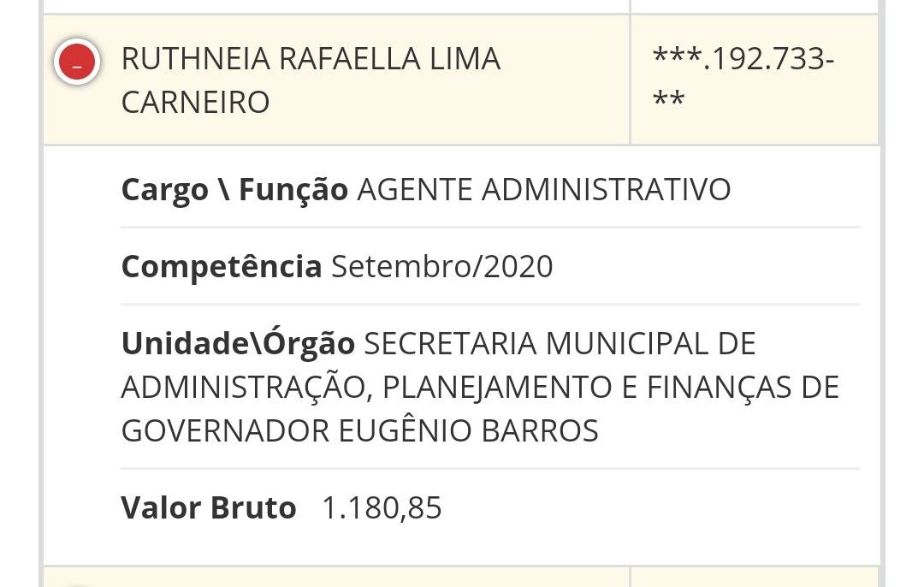Click empty space right of Valor Bruto amount
Viewport: 924px width, 587px height.
[x=649, y=508]
